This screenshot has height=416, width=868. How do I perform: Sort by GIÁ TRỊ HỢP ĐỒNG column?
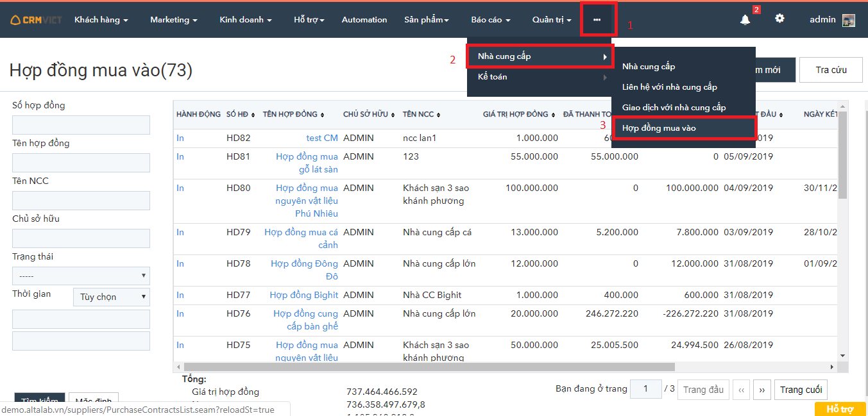520,114
